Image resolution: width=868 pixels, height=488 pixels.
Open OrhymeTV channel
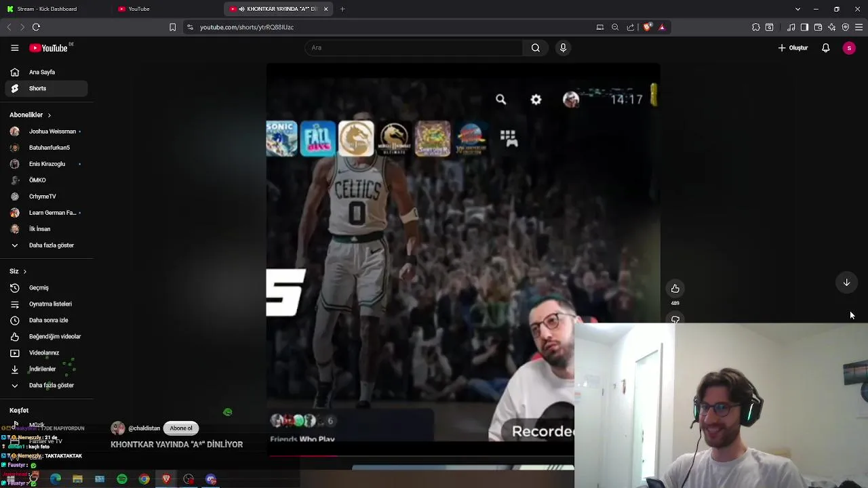(46, 197)
